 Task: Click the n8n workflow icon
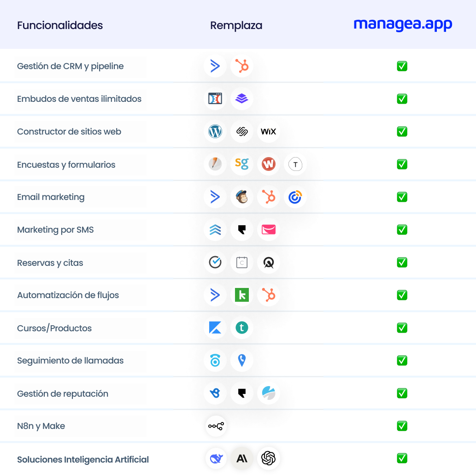pyautogui.click(x=216, y=426)
